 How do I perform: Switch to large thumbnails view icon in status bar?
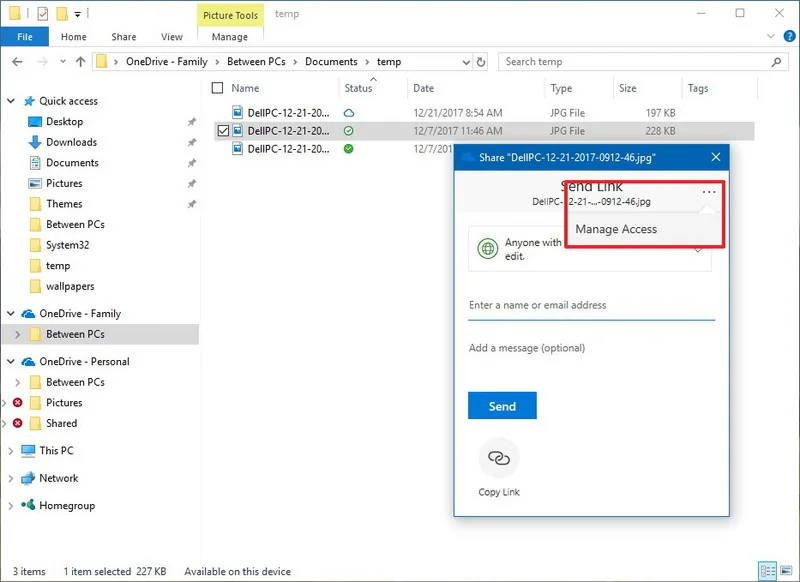point(786,570)
